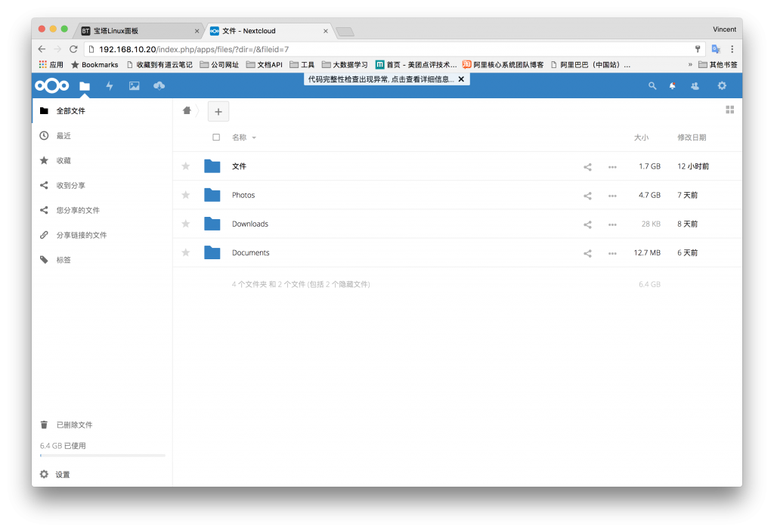
Task: Expand hidden bookmarks chevron
Action: point(690,65)
